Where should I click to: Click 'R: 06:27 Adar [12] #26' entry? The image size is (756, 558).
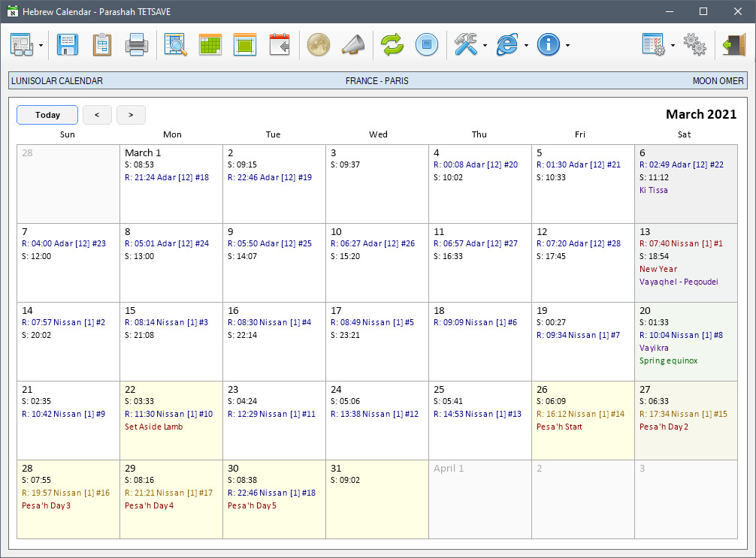click(x=373, y=244)
